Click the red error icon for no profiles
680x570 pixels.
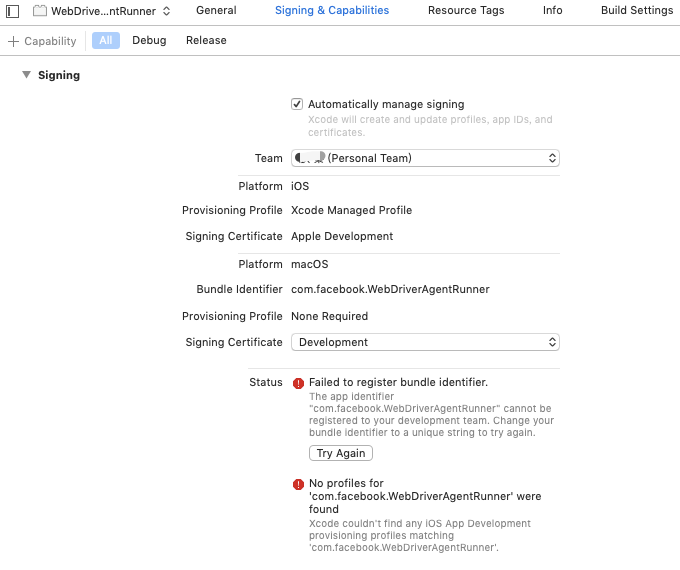click(298, 484)
